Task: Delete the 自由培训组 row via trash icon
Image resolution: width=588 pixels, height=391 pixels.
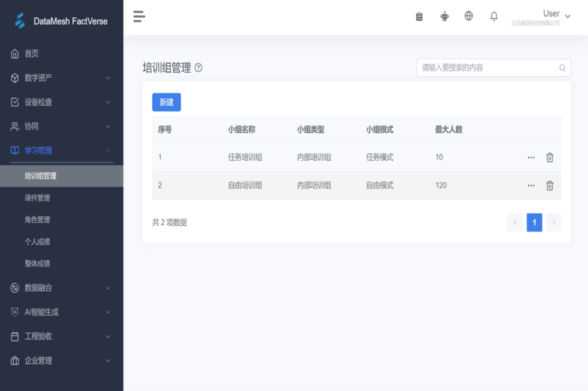Action: 550,185
